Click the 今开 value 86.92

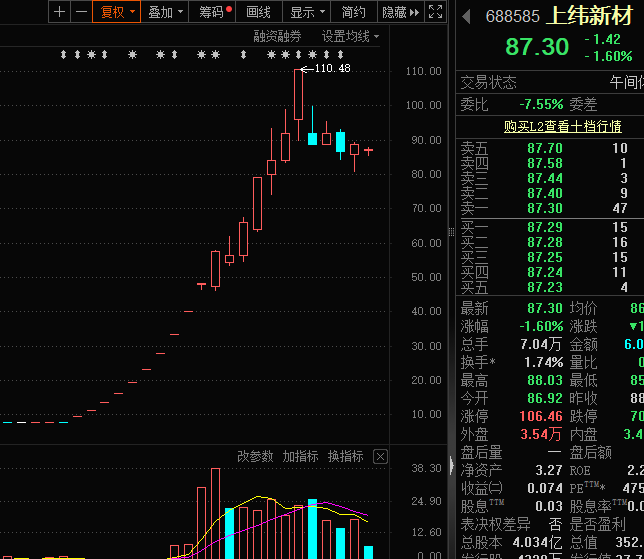coord(545,398)
